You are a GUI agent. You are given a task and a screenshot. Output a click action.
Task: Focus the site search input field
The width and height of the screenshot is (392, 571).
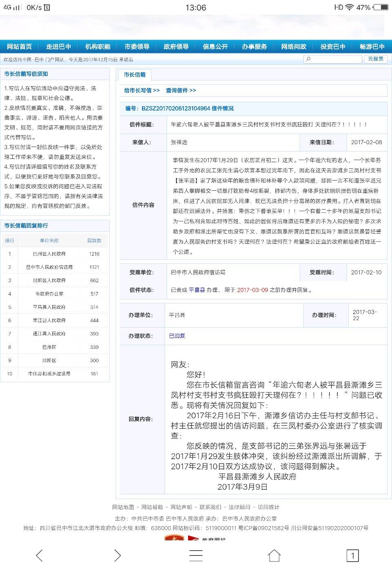coord(333,59)
